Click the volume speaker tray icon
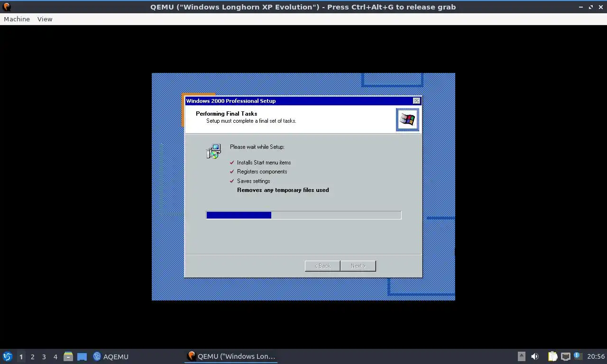This screenshot has width=607, height=364. click(535, 356)
